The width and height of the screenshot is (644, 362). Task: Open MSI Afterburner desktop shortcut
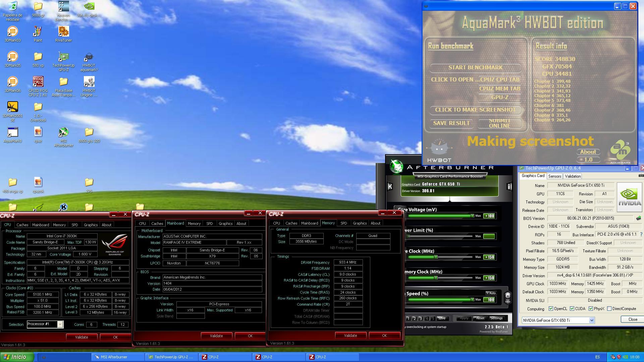(63, 137)
